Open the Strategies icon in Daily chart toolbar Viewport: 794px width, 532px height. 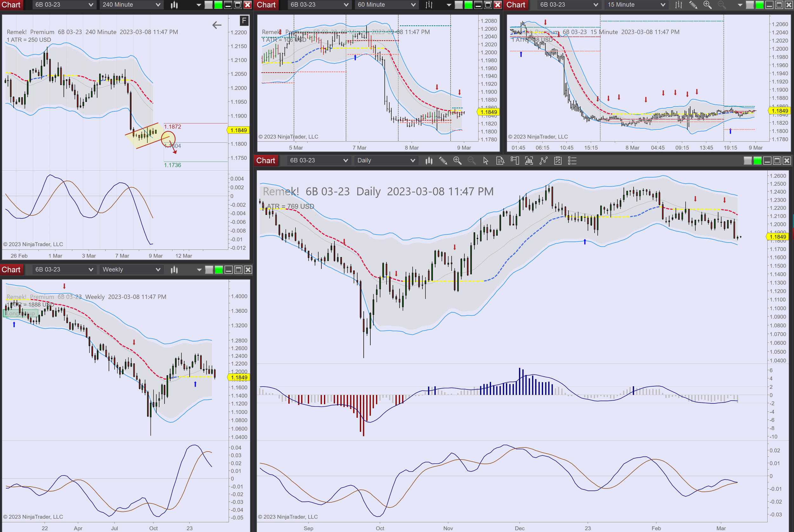tap(558, 161)
